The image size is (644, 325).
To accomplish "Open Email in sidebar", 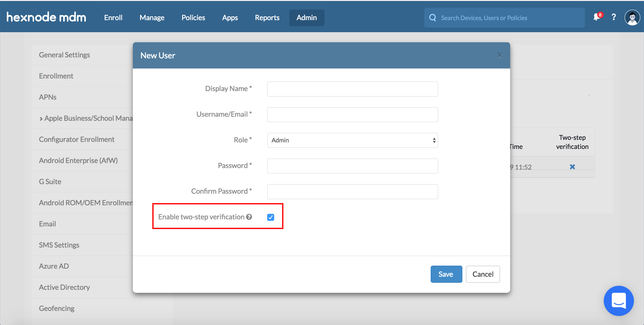I will (82, 224).
